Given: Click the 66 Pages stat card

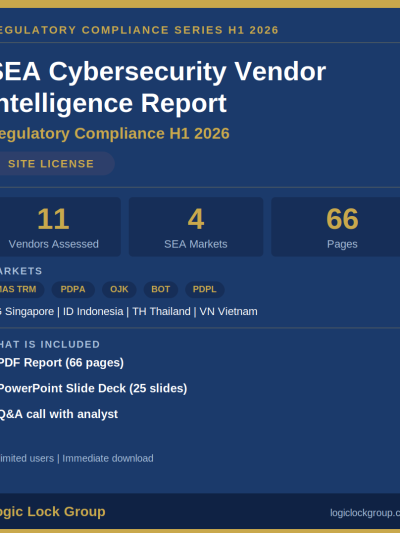Looking at the screenshot, I should [336, 227].
